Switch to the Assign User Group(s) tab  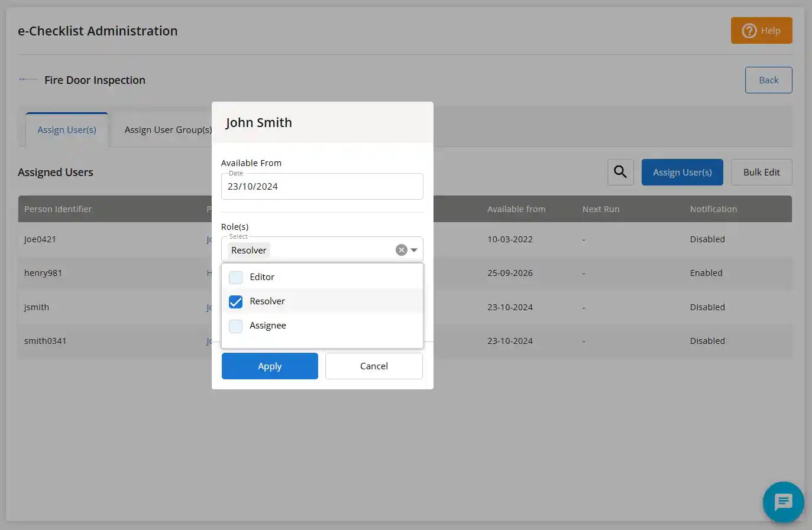tap(168, 130)
